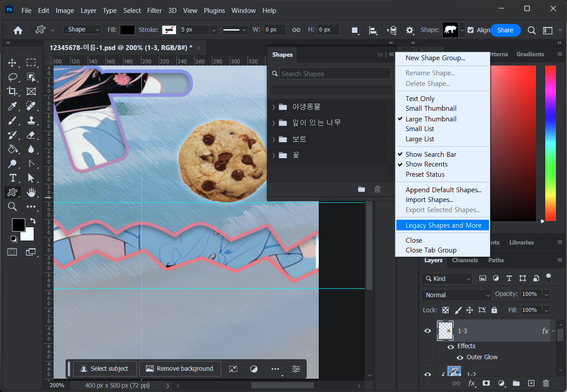Select the Spot Healing Brush tool
567x392 pixels.
(x=31, y=106)
